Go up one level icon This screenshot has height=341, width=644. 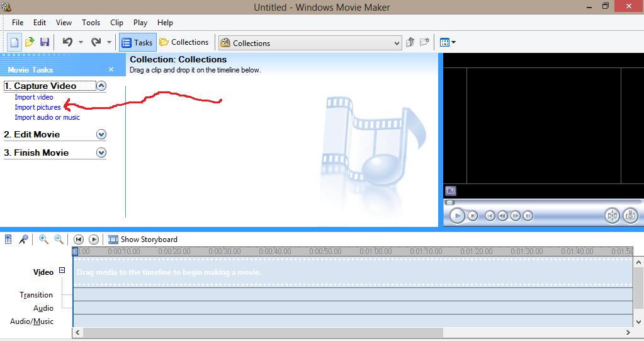tap(410, 42)
